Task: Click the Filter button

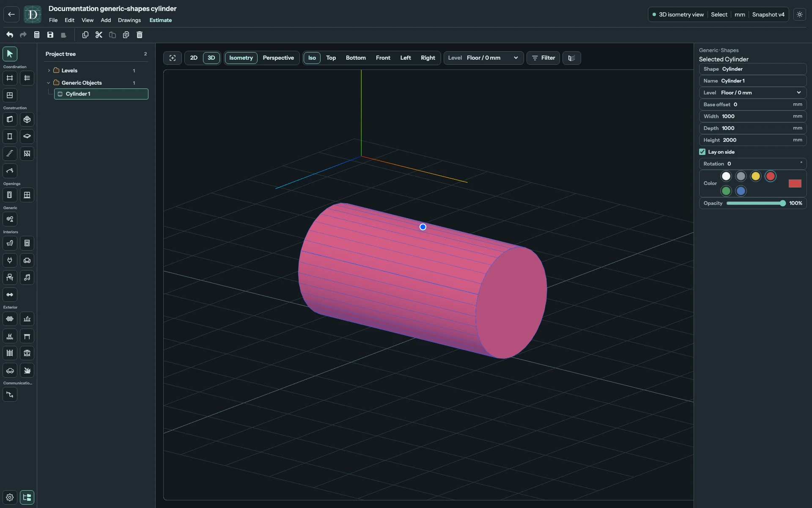Action: [543, 58]
